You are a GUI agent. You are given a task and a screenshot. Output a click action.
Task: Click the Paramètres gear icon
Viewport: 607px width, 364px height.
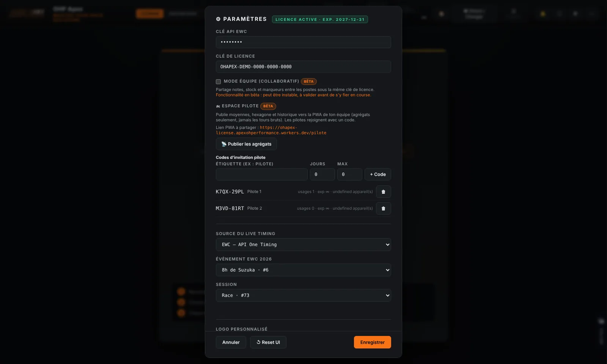coord(218,19)
